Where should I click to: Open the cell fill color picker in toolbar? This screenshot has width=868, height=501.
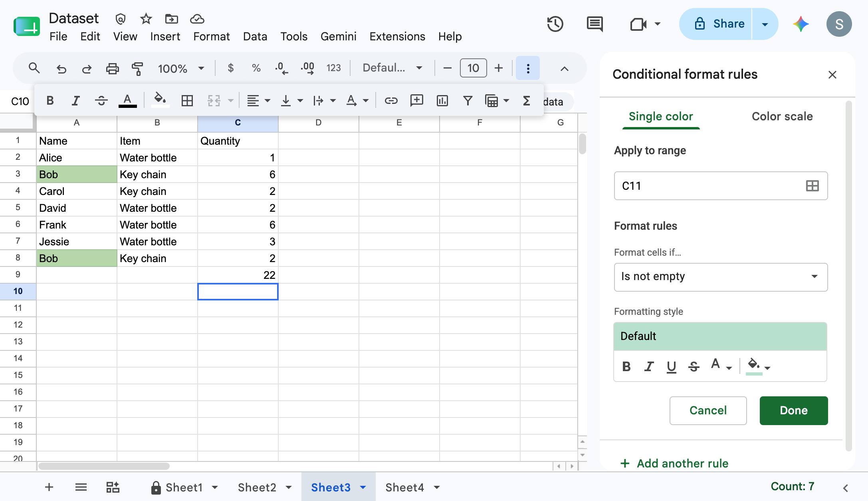coord(160,100)
